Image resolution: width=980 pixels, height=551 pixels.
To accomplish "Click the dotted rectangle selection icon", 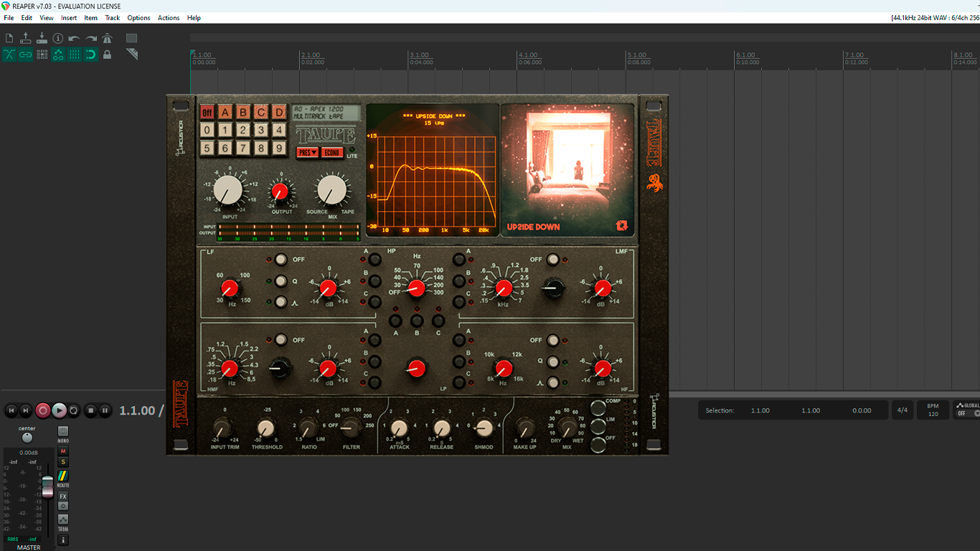I will [x=132, y=38].
